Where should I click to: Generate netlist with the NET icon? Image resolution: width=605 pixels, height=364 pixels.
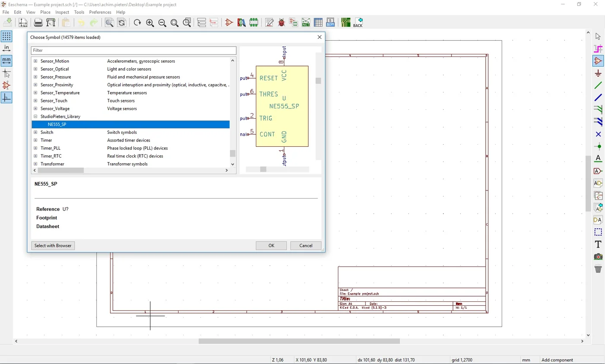(x=306, y=22)
